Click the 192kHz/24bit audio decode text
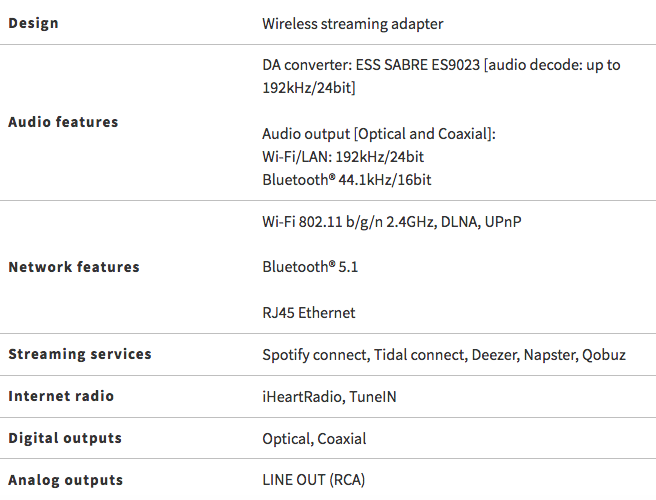This screenshot has width=656, height=500. coord(309,88)
